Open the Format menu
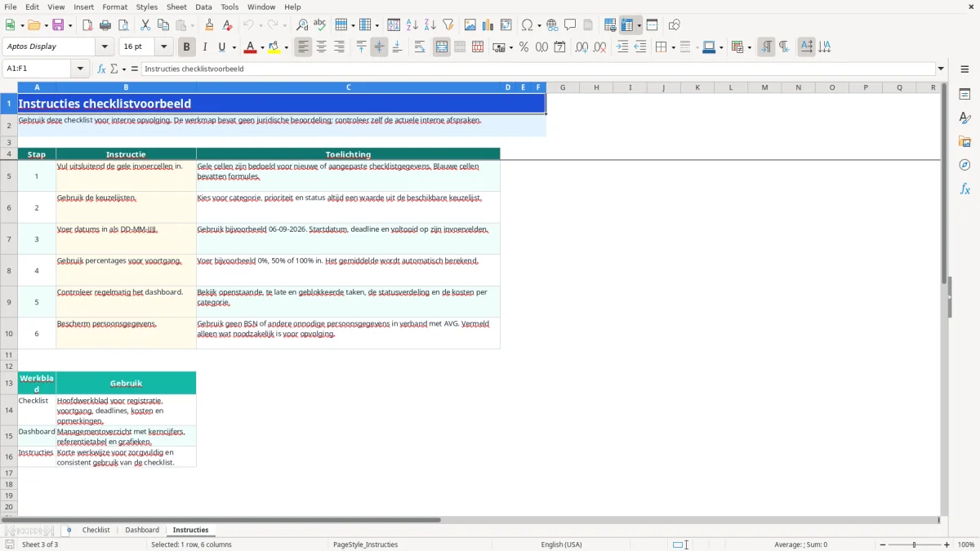Image resolution: width=980 pixels, height=551 pixels. pos(115,7)
